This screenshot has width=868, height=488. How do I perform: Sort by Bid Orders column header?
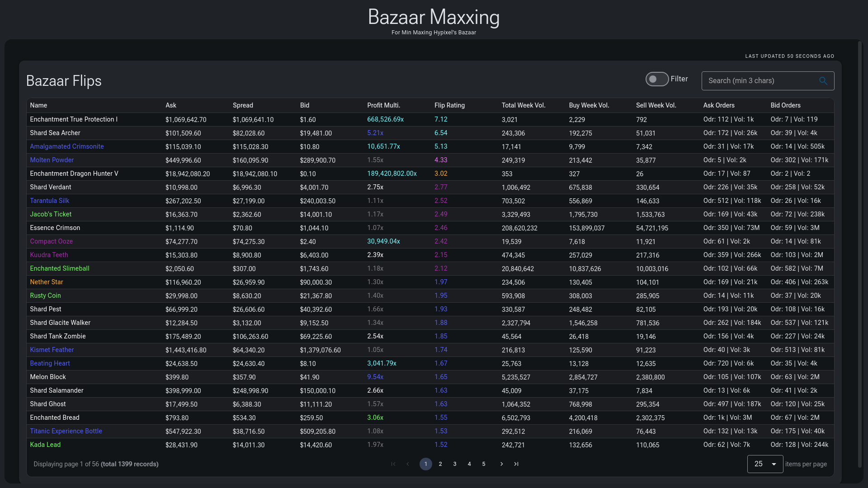coord(785,105)
